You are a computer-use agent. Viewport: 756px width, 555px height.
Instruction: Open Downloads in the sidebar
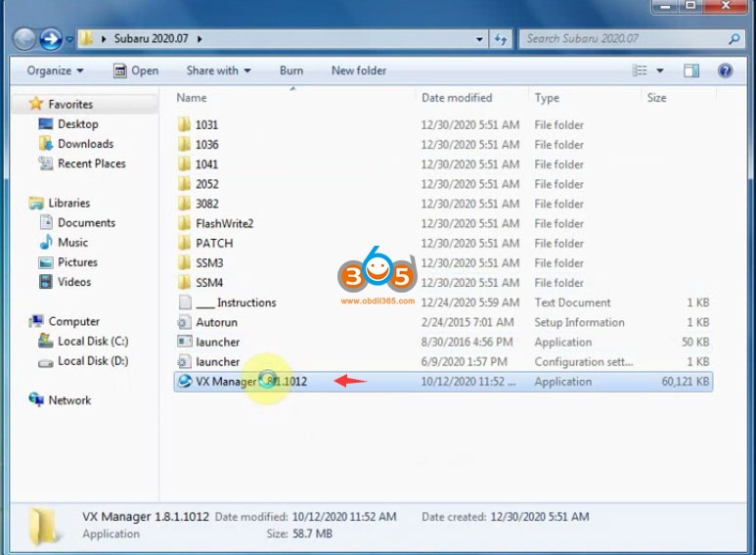[x=85, y=144]
